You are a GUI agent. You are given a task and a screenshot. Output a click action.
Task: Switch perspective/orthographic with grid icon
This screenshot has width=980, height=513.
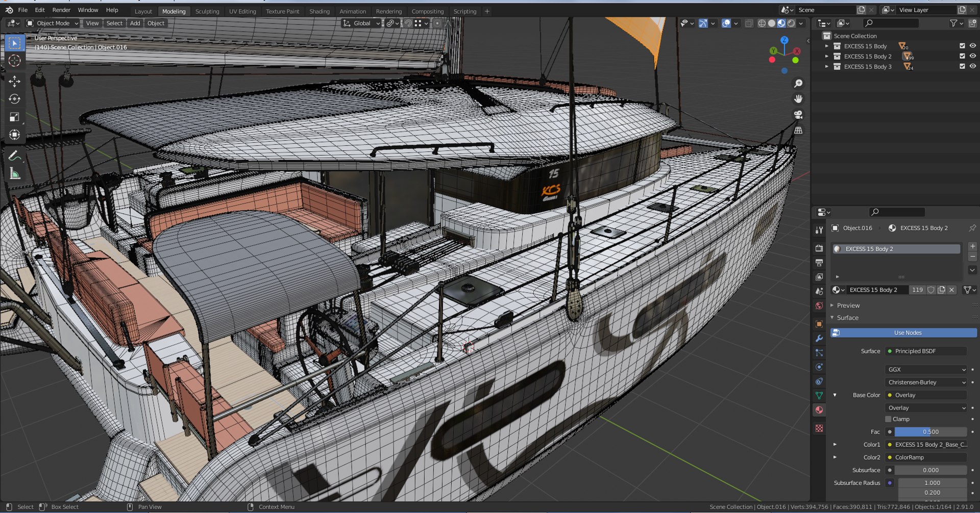(798, 130)
